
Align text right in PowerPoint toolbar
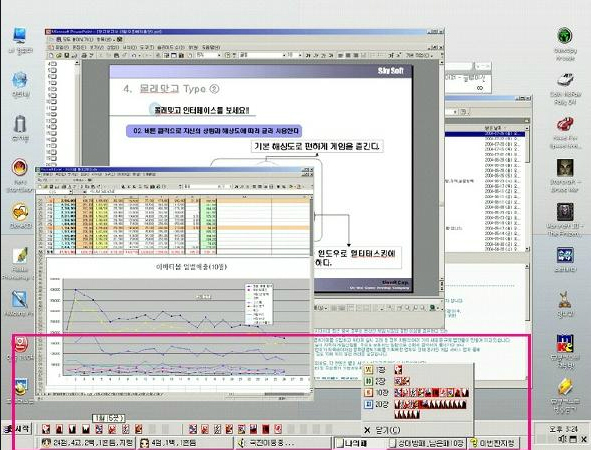click(356, 55)
